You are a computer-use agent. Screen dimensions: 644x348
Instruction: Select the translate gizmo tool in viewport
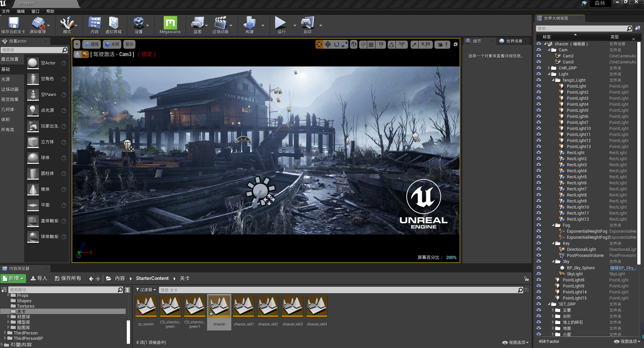319,44
